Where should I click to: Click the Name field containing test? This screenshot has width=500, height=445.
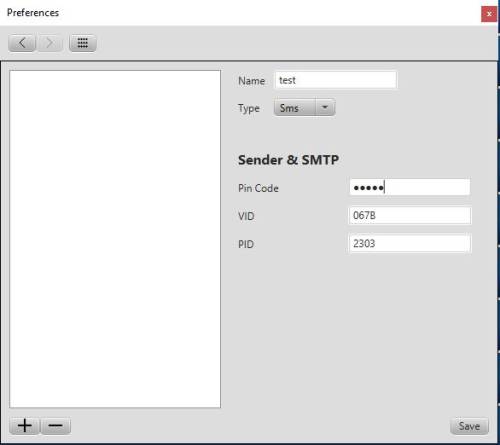point(336,80)
